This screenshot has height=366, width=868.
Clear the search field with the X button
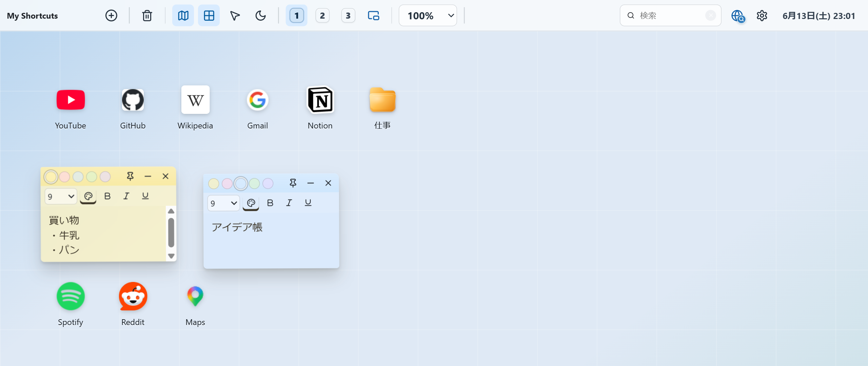coord(711,16)
